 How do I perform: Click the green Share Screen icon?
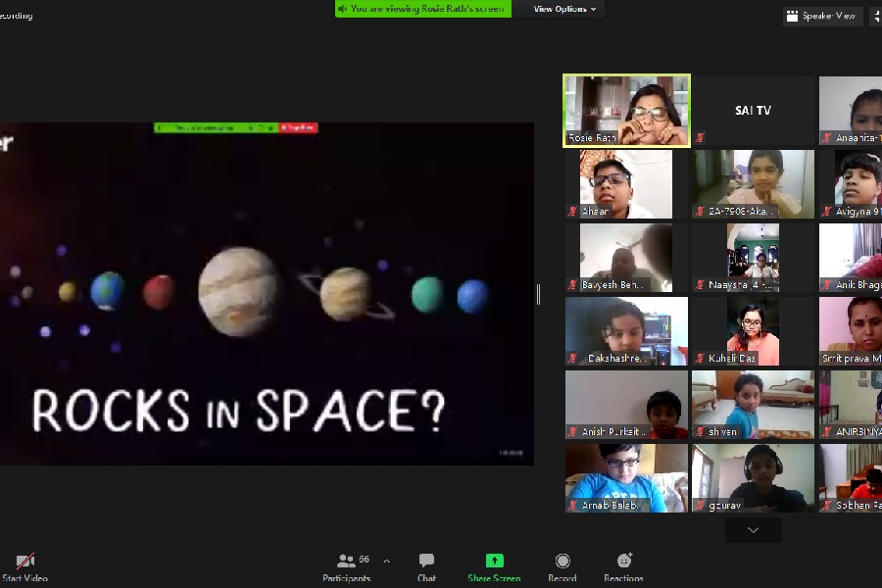pos(495,561)
